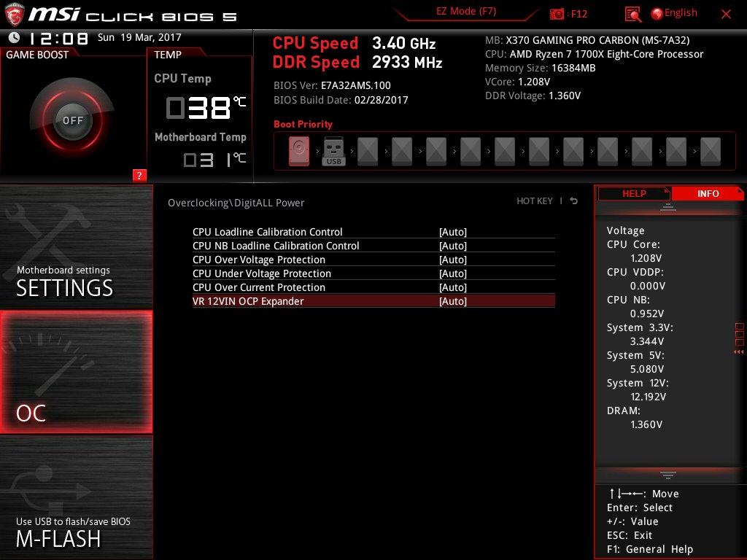Click the red question mark help icon

[139, 175]
